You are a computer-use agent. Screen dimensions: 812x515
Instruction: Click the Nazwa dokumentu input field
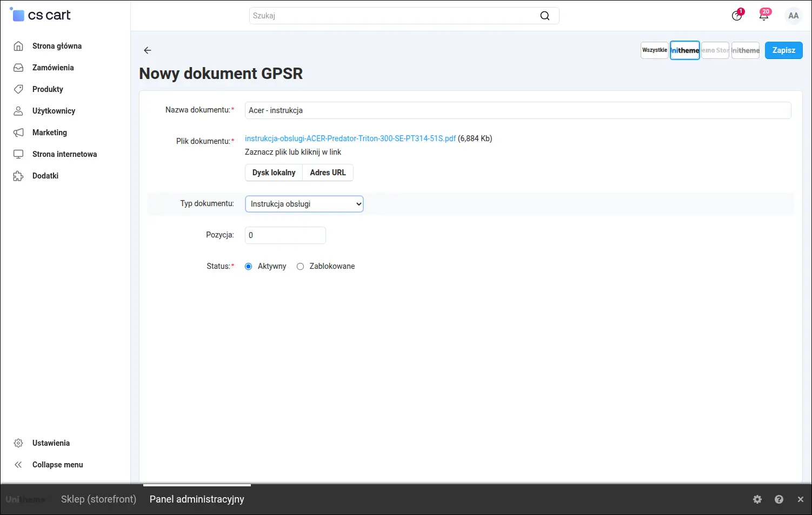518,110
